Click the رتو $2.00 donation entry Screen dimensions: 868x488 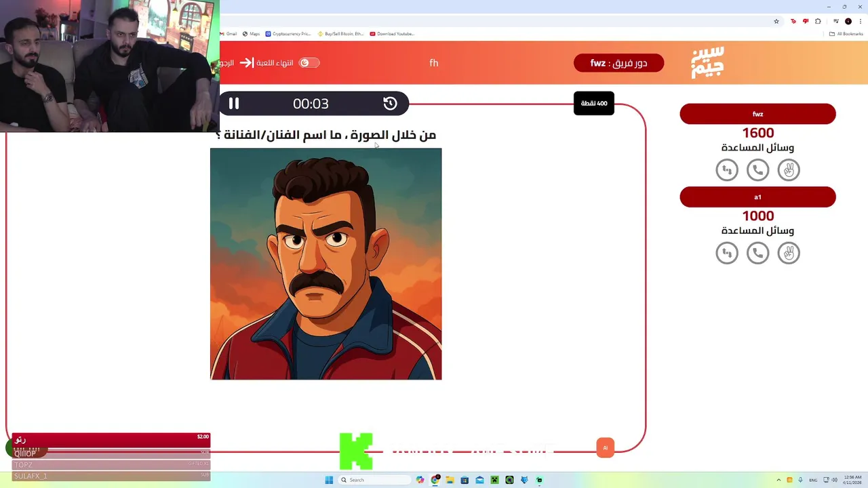pyautogui.click(x=111, y=439)
